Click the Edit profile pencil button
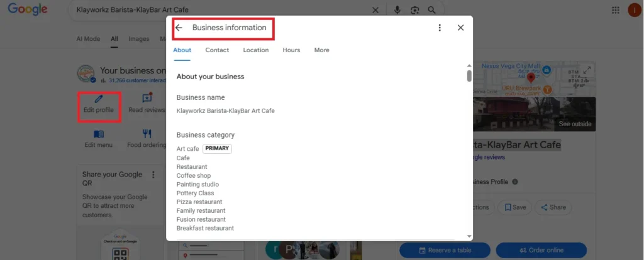This screenshot has height=260, width=644. click(x=99, y=105)
